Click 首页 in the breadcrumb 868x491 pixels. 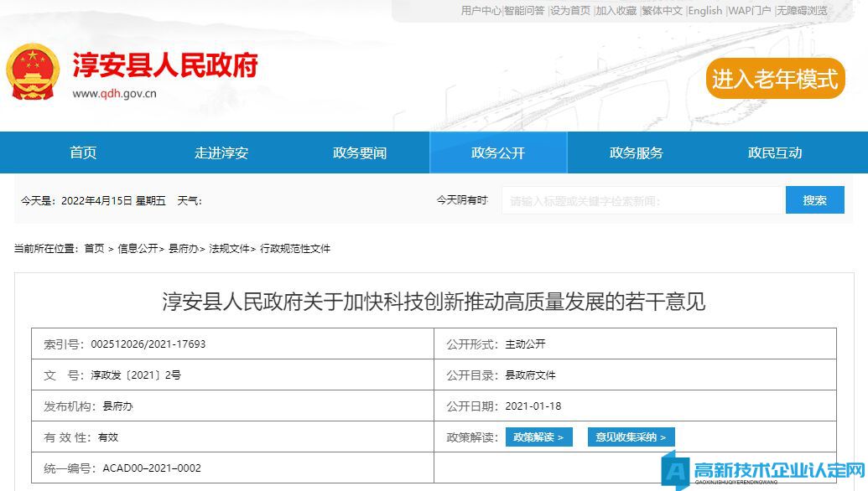pos(94,249)
